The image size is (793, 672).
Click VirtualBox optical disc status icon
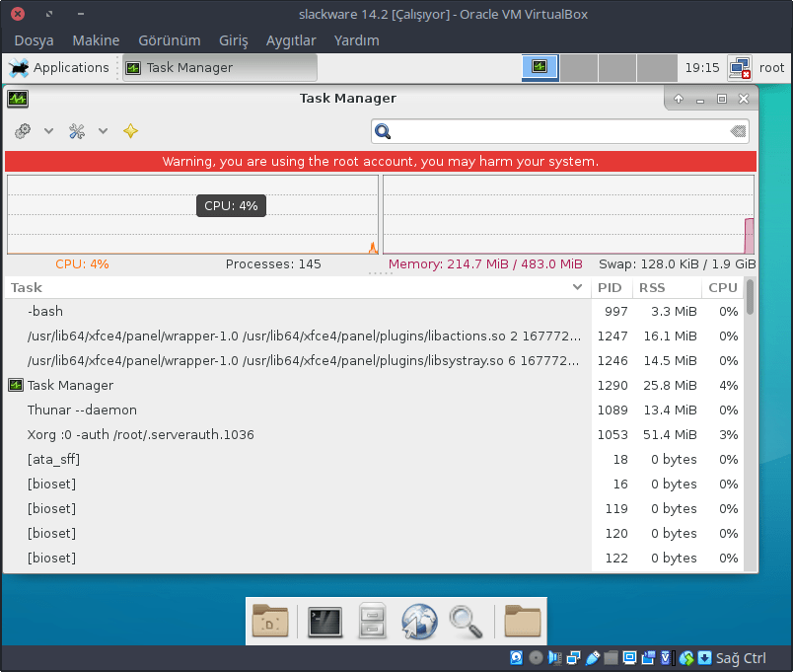(x=536, y=658)
